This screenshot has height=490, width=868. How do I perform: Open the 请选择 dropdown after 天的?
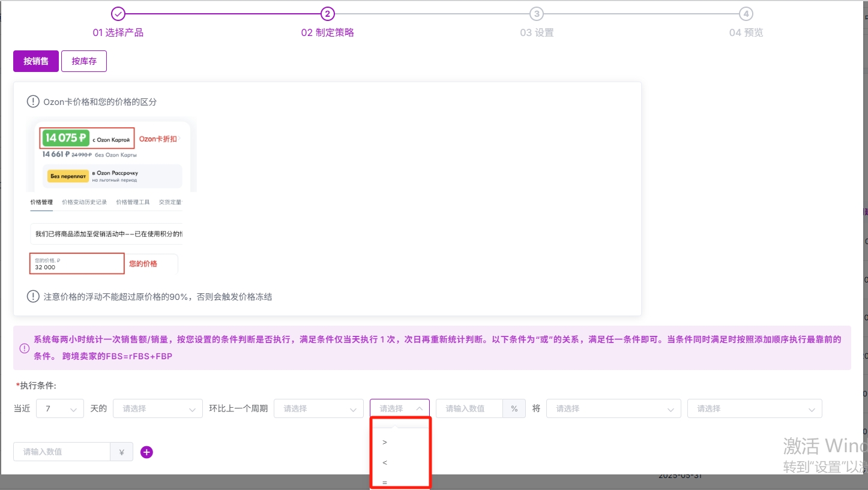(x=158, y=408)
